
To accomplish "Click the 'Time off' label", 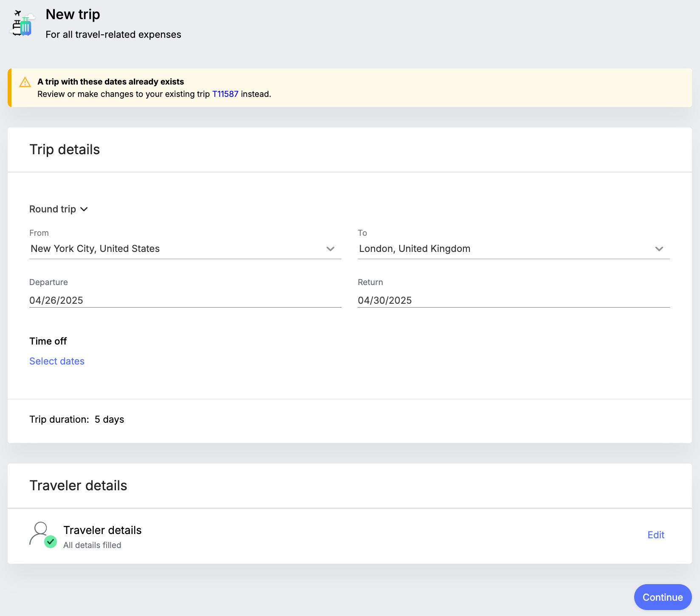I will 48,341.
